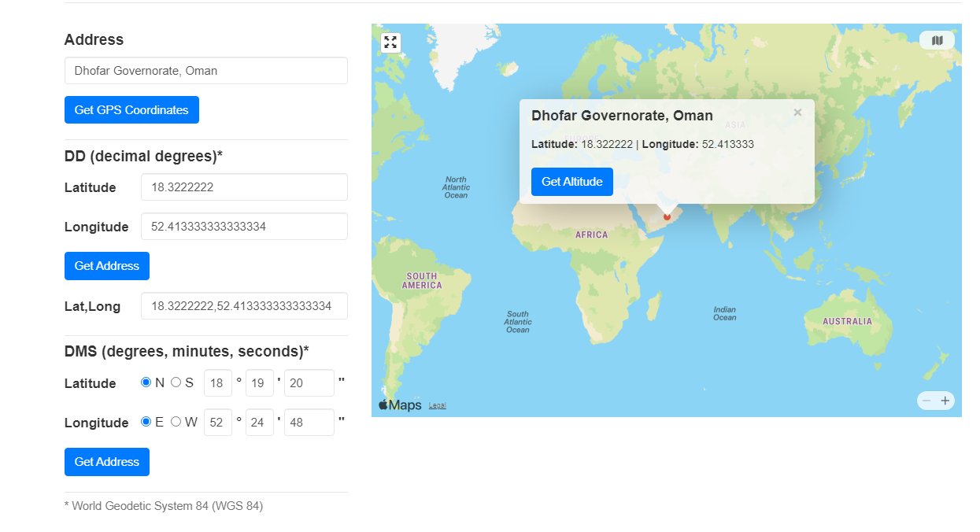Screen dimensions: 980x532
Task: Close the Dhofar Governorate popup
Action: pyautogui.click(x=797, y=113)
